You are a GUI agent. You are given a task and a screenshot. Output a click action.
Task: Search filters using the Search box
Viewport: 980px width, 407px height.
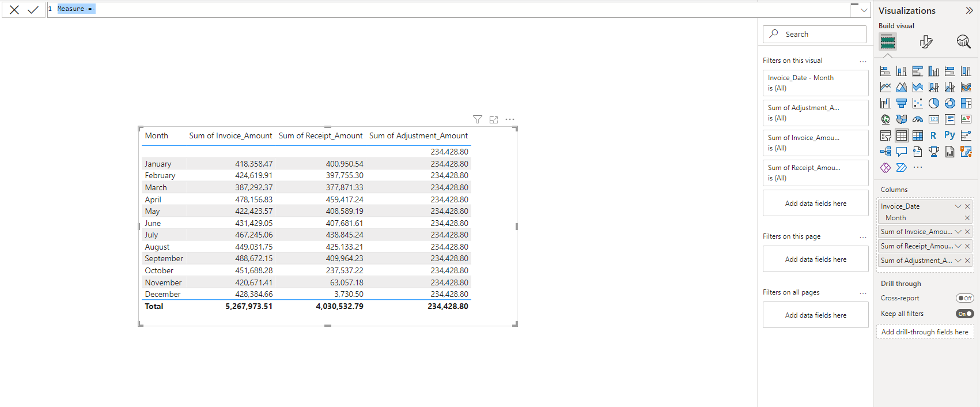click(x=815, y=34)
